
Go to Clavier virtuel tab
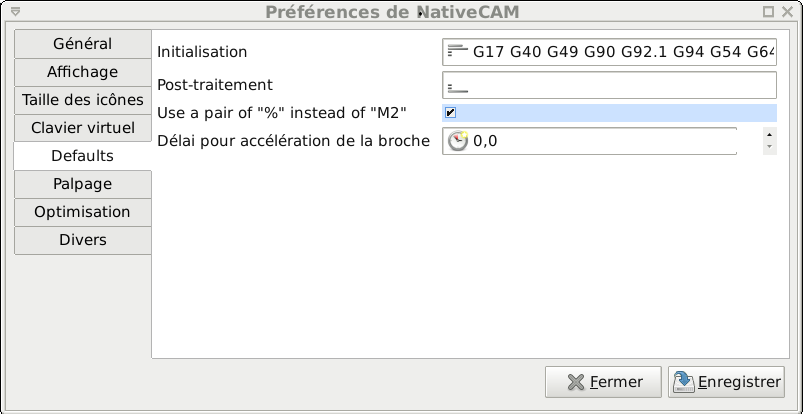pos(83,128)
